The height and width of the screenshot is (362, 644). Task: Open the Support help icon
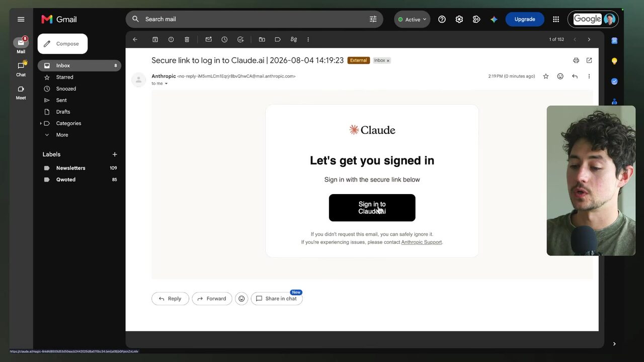[x=442, y=19]
